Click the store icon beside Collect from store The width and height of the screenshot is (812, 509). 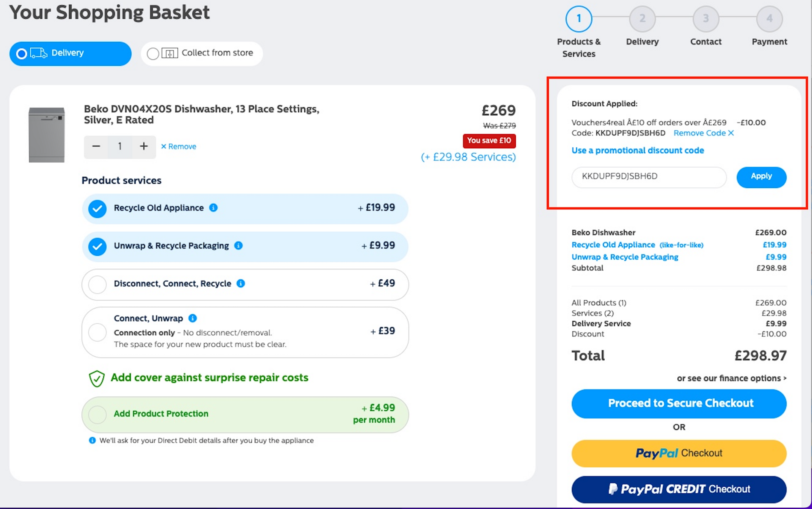click(x=170, y=53)
